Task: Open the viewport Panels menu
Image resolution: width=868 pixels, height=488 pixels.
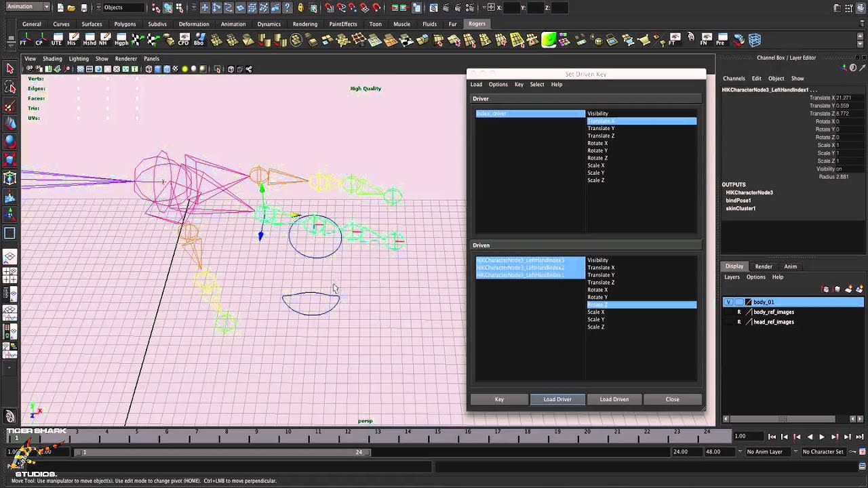Action: [x=151, y=59]
